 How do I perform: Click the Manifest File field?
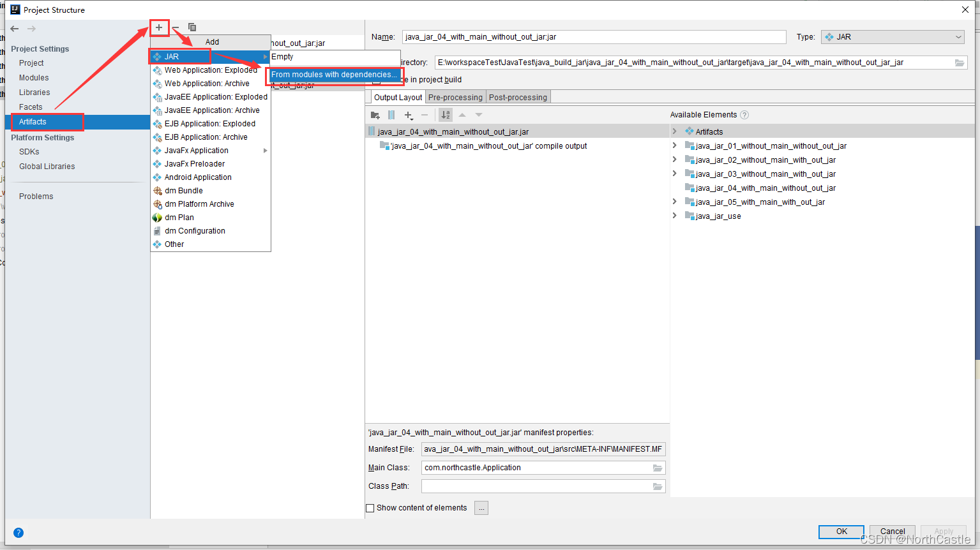[543, 449]
